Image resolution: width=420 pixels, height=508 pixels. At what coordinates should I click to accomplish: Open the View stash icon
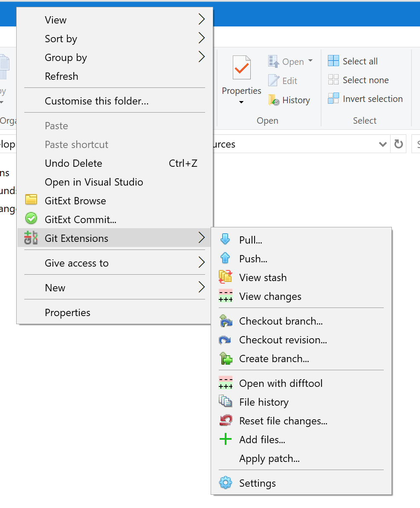225,277
